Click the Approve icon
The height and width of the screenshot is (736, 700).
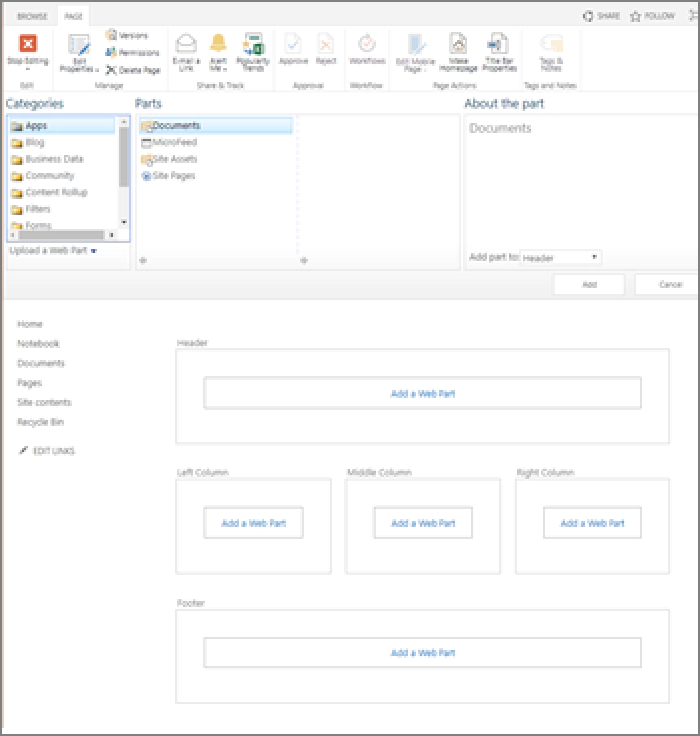(x=293, y=44)
